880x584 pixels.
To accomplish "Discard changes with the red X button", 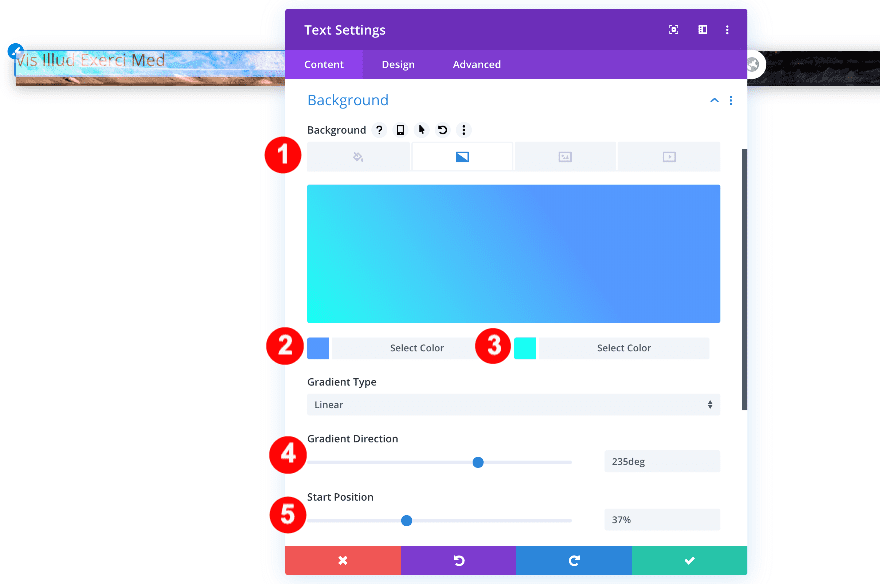I will point(343,560).
